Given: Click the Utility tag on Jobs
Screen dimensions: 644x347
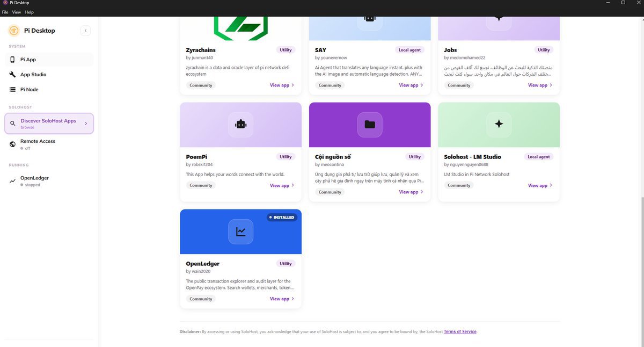Looking at the screenshot, I should [x=544, y=50].
